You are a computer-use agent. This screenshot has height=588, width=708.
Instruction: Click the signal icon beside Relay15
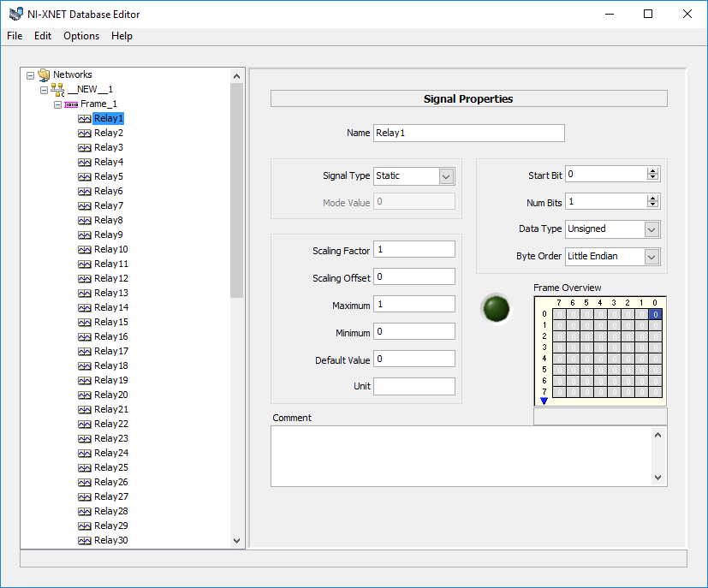tap(85, 322)
